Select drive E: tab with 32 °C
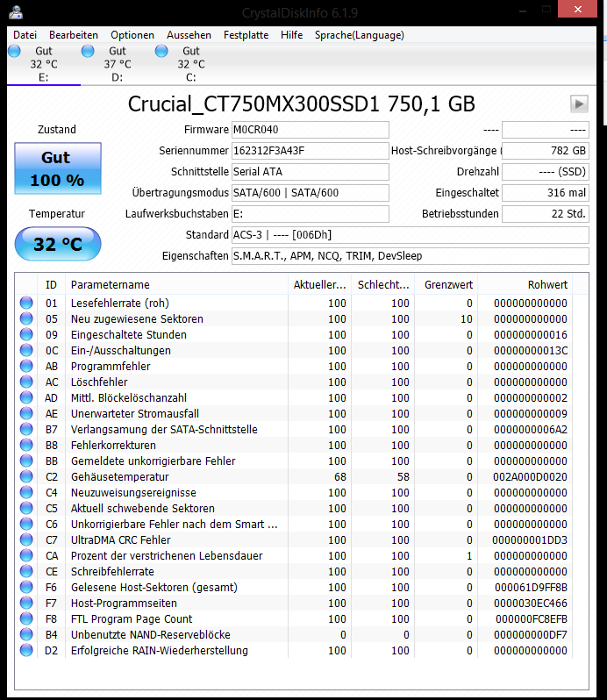 click(x=44, y=64)
